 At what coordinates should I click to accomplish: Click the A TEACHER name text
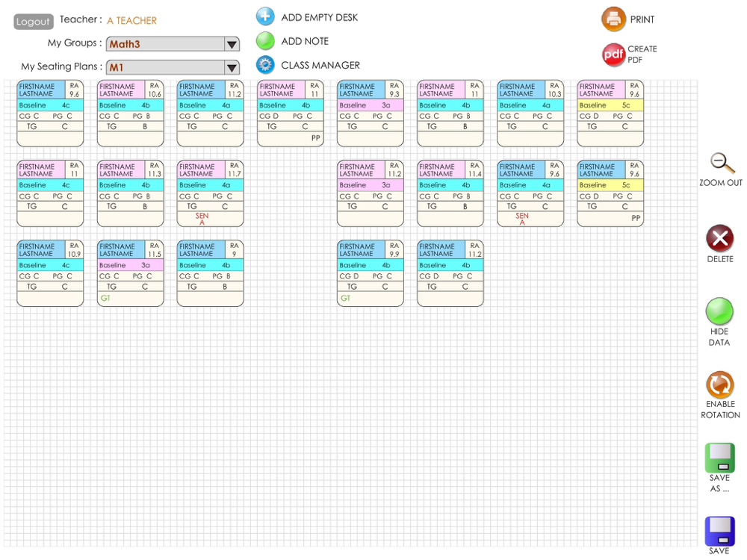coord(132,21)
